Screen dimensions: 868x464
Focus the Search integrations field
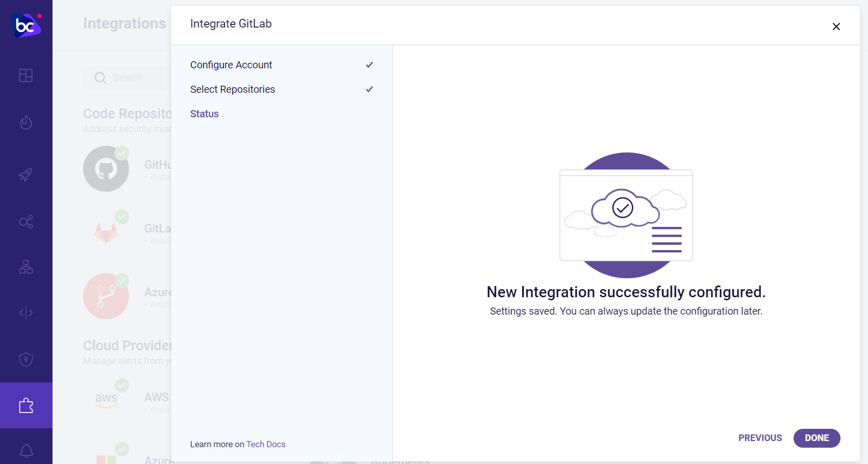(x=127, y=78)
